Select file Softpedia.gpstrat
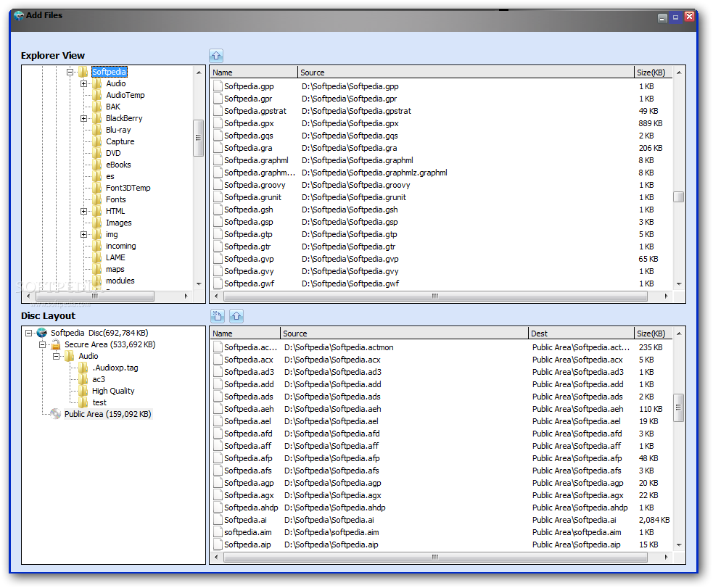 pos(255,111)
